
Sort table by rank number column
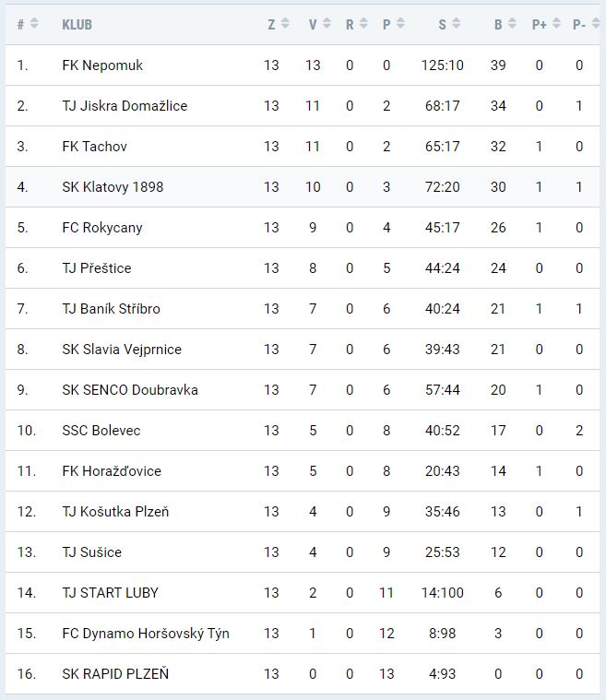coord(34,25)
